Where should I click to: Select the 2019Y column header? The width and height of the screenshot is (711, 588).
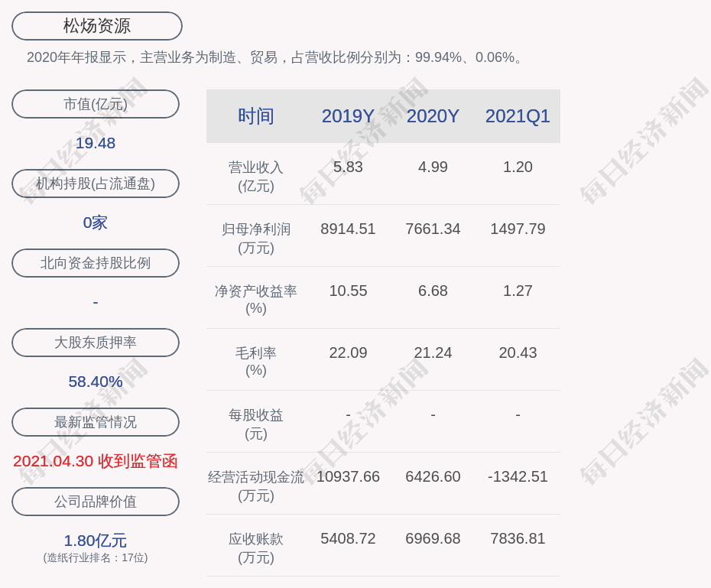coord(348,116)
